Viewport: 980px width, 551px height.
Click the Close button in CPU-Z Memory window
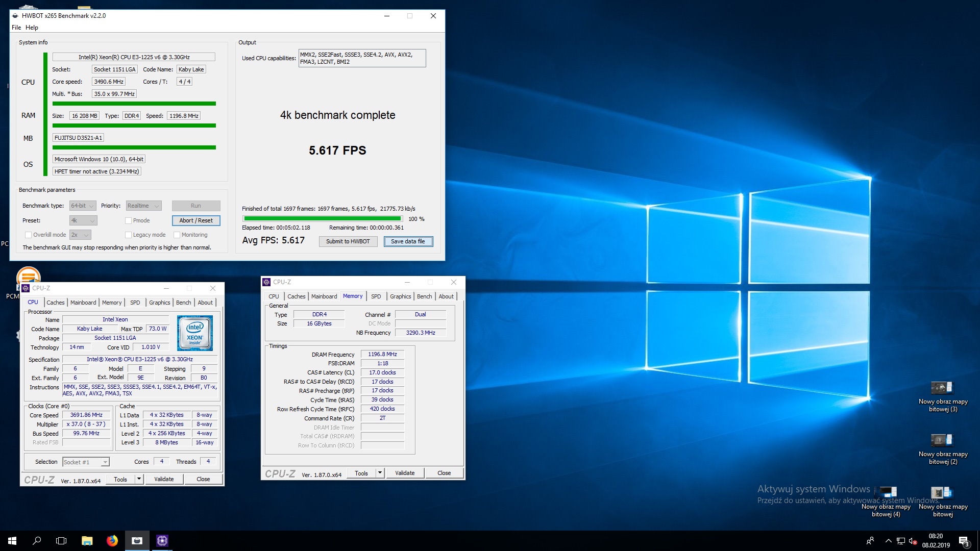tap(444, 473)
